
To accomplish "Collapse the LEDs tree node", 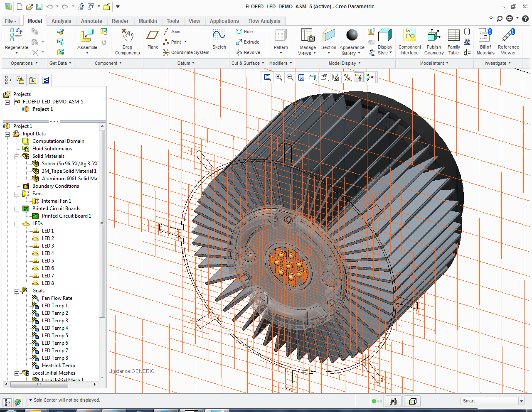I will point(17,223).
